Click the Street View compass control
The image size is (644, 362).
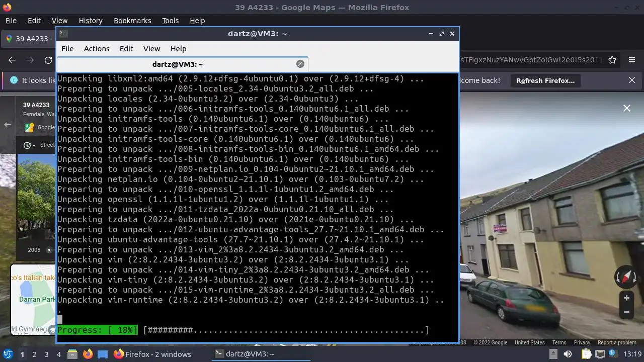click(x=626, y=277)
